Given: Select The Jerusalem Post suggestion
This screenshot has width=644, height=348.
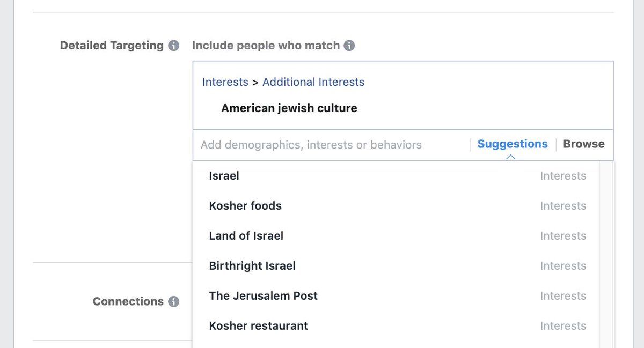Looking at the screenshot, I should pos(397,296).
